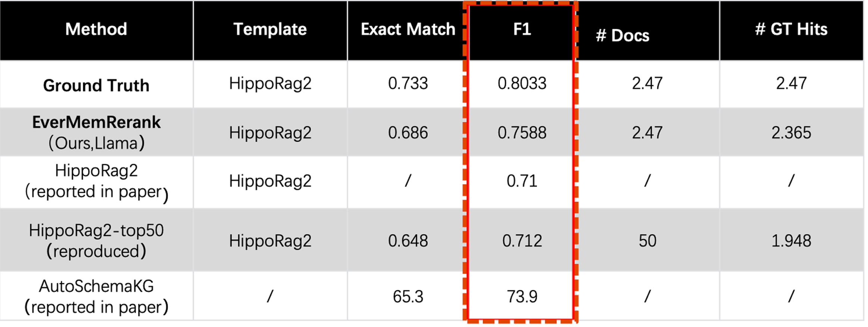868x327 pixels.
Task: Click the Ground Truth row label
Action: pos(96,85)
